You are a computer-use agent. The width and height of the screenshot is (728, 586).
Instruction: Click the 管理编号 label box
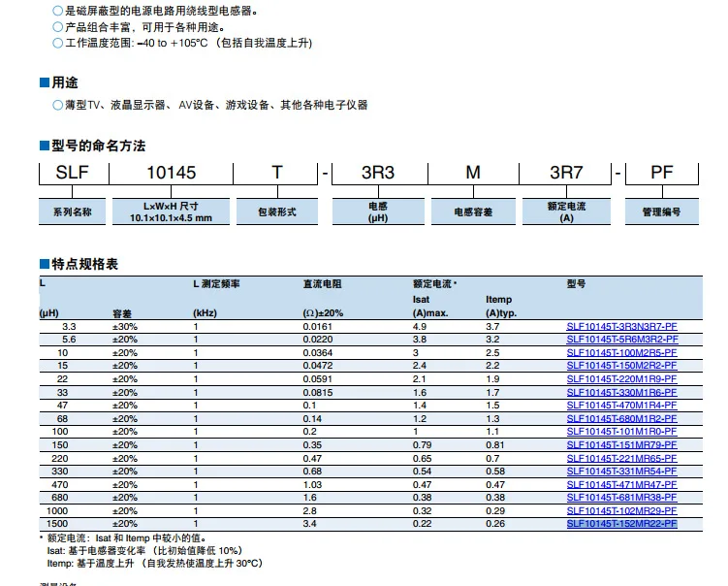click(662, 212)
